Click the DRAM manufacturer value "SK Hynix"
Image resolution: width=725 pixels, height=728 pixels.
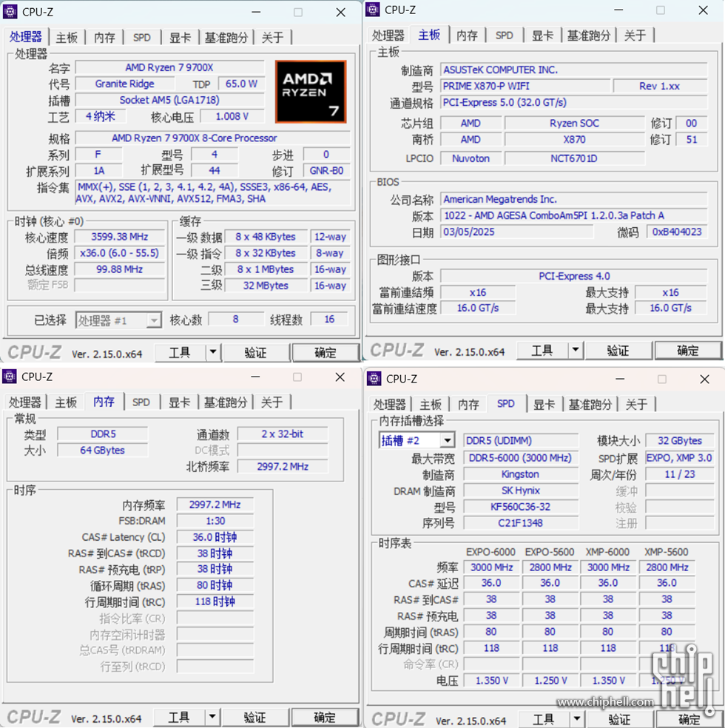[521, 491]
